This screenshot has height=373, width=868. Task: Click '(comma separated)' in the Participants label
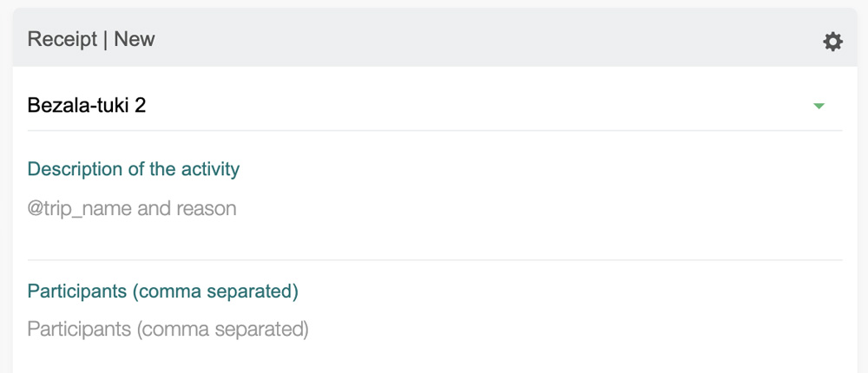[x=216, y=291]
